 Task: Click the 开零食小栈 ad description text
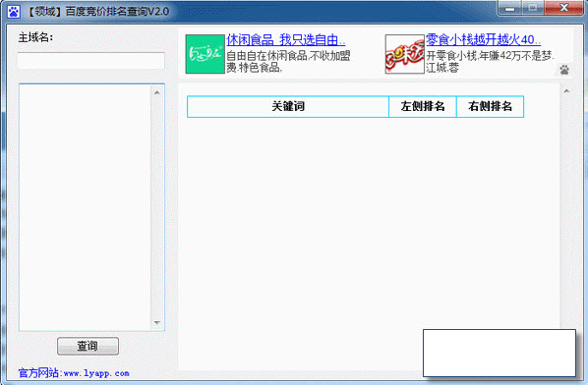click(x=490, y=62)
